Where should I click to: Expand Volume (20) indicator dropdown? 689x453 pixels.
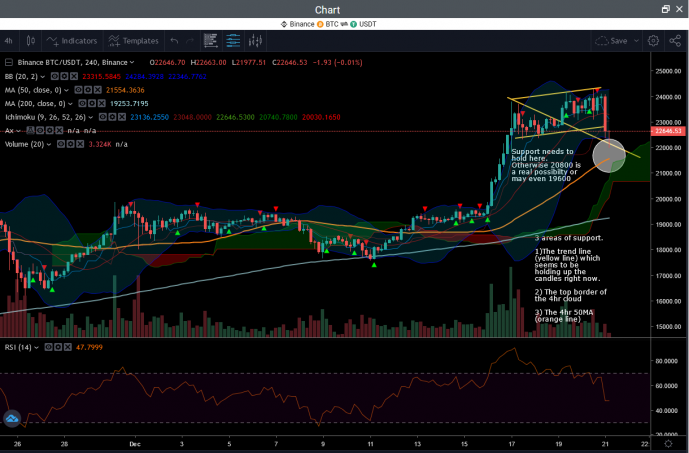pyautogui.click(x=49, y=145)
